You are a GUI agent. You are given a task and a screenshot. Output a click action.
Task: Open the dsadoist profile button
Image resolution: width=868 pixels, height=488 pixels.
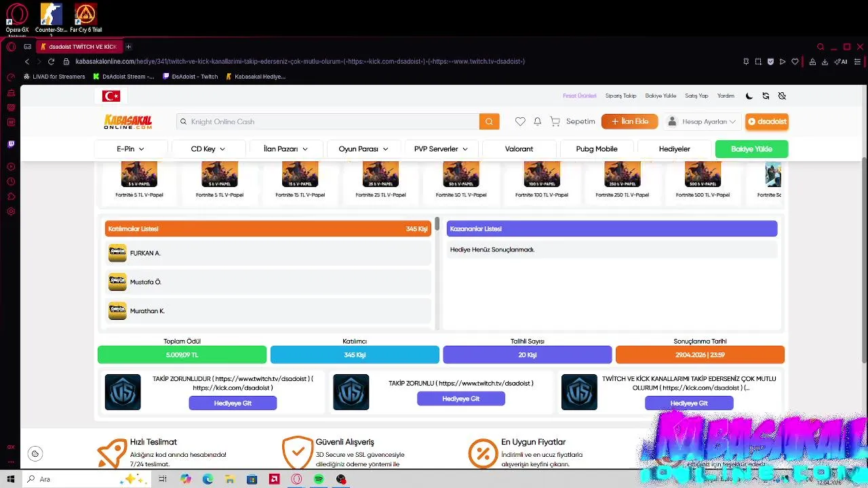click(x=766, y=121)
